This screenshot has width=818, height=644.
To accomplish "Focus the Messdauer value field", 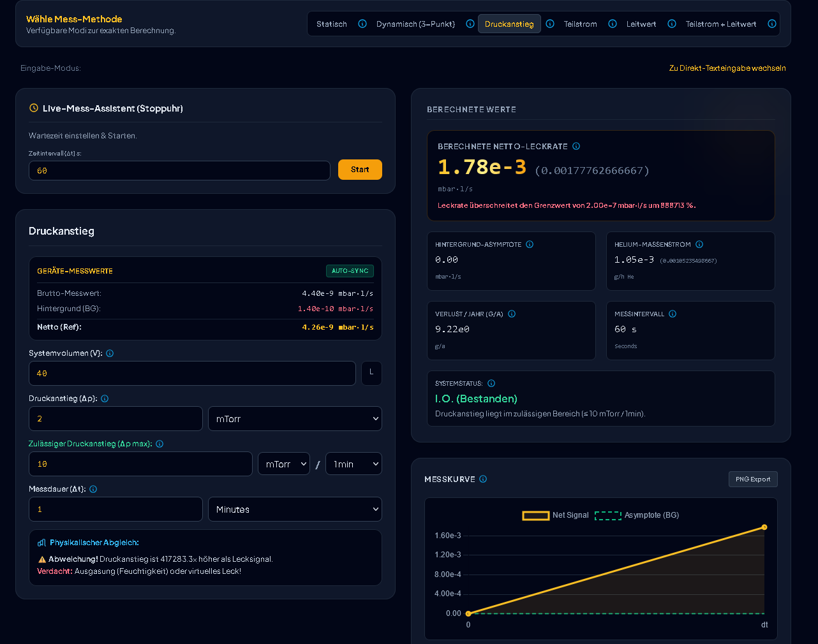I will (115, 509).
